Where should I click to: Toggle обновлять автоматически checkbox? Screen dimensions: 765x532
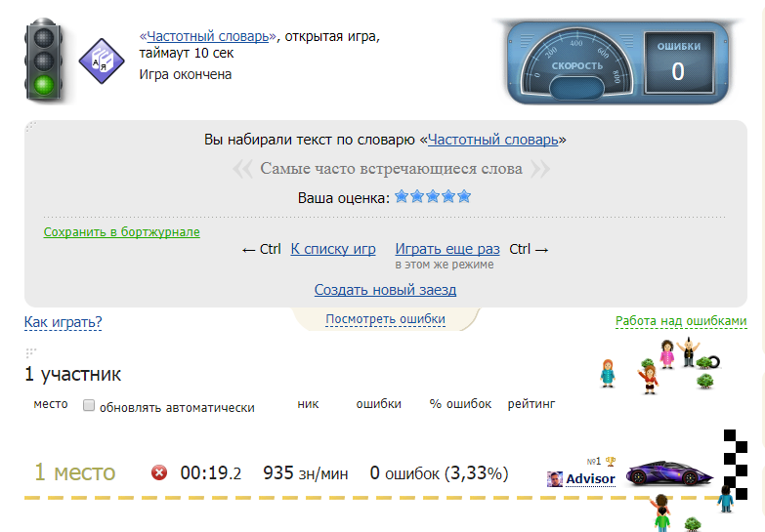[x=89, y=405]
